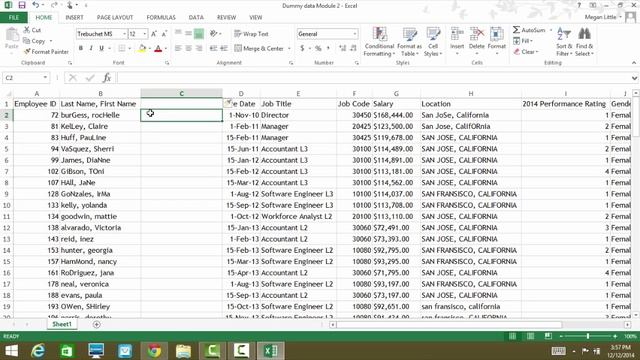Open Find & Select binoculars menu

coord(584,42)
